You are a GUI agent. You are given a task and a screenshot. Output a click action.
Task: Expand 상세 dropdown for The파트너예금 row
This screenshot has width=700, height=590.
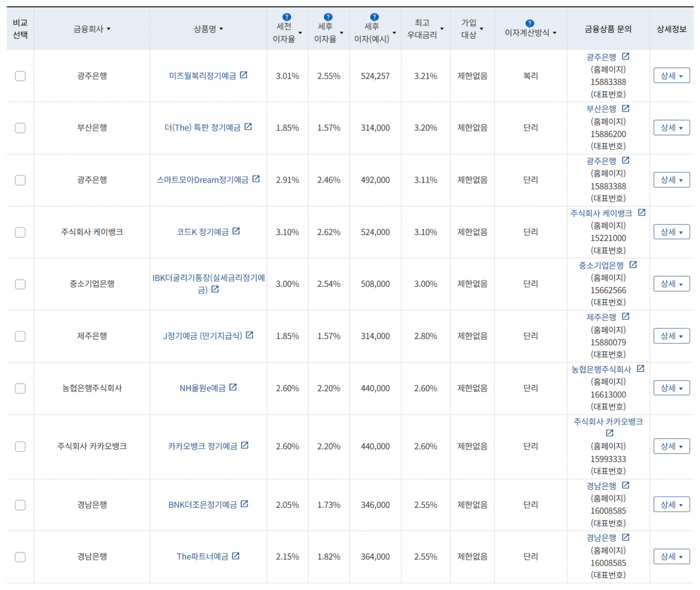click(672, 556)
